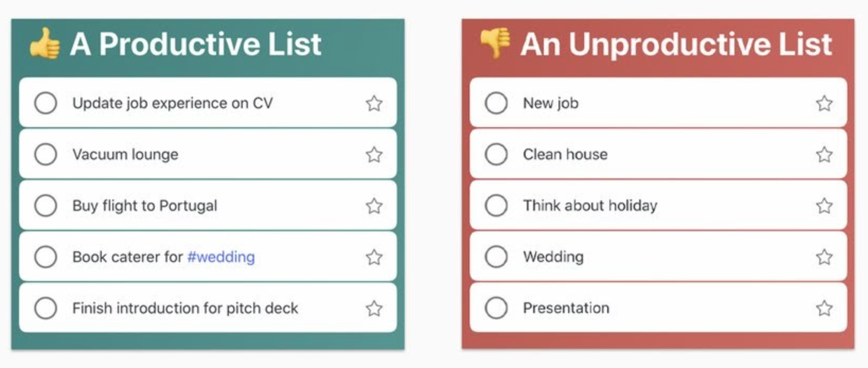Image resolution: width=868 pixels, height=368 pixels.
Task: Open the #wedding hashtag link
Action: point(221,257)
